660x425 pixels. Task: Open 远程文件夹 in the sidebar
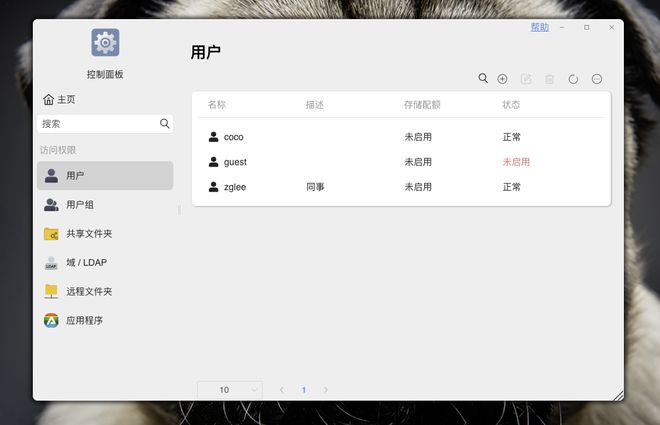coord(105,291)
